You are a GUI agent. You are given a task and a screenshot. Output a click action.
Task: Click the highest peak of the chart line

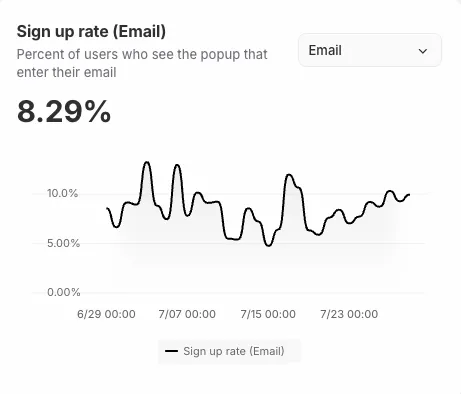(x=147, y=162)
